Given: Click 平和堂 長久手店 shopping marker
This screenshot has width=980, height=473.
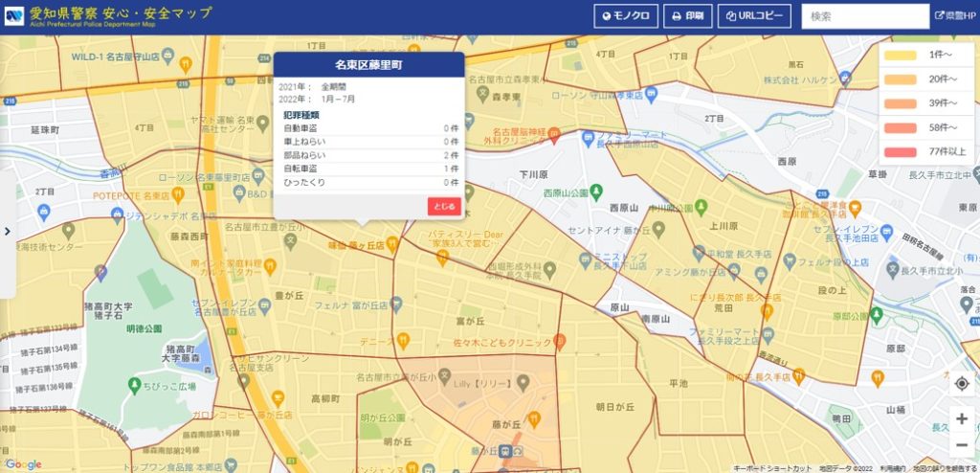Looking at the screenshot, I should coord(699,253).
